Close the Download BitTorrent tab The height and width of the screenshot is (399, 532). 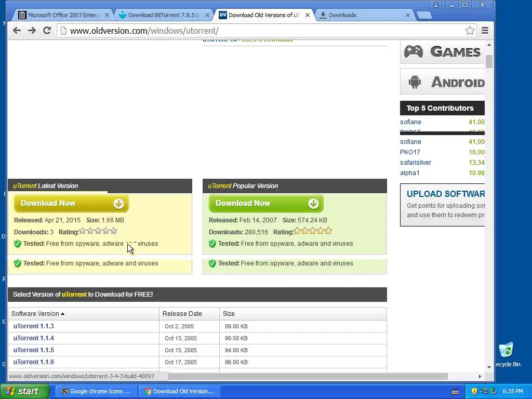pos(207,15)
